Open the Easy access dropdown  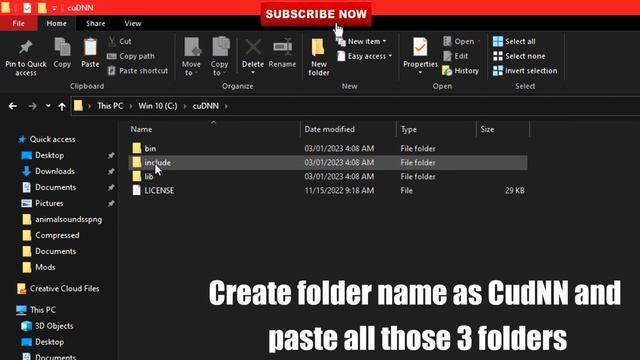point(365,56)
